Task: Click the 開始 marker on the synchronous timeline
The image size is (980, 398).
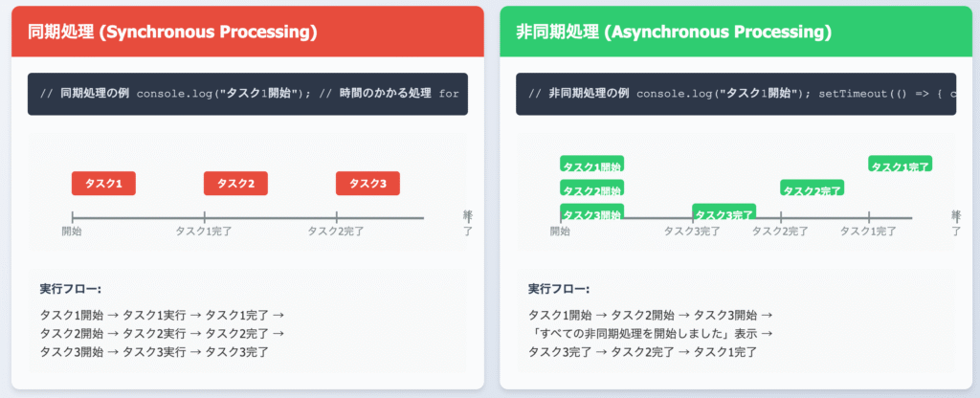Action: click(x=72, y=232)
